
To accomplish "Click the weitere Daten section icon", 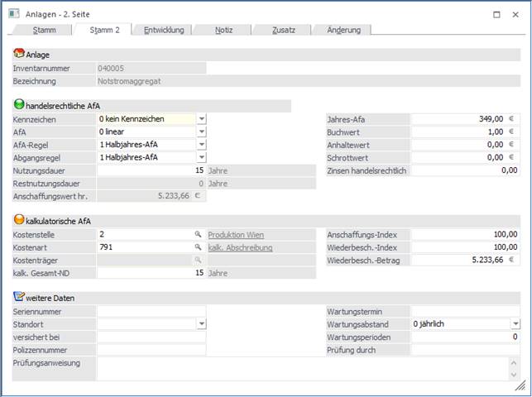I will [19, 296].
